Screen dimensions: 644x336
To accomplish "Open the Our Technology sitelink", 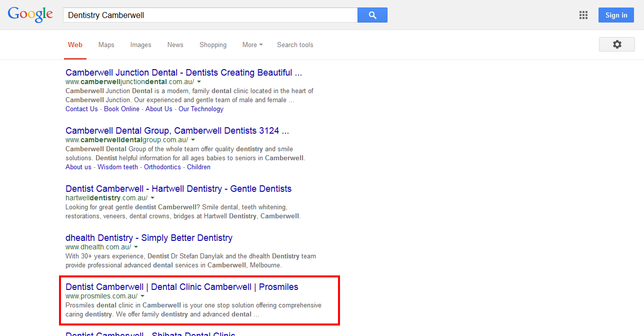I will pyautogui.click(x=201, y=109).
